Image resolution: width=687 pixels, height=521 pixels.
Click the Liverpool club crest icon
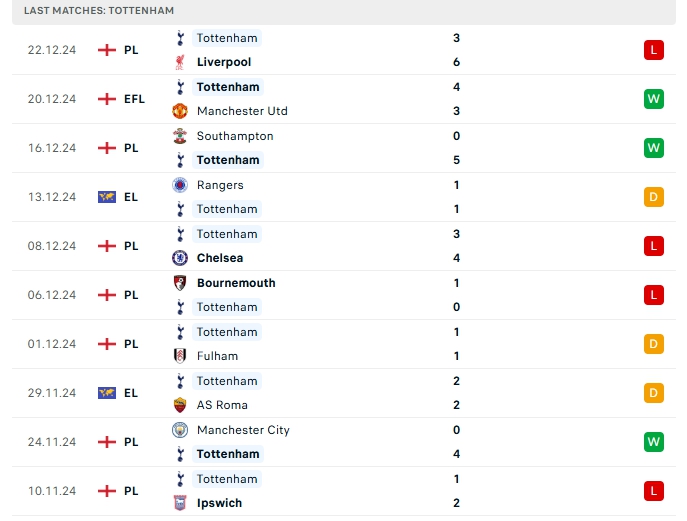[180, 62]
